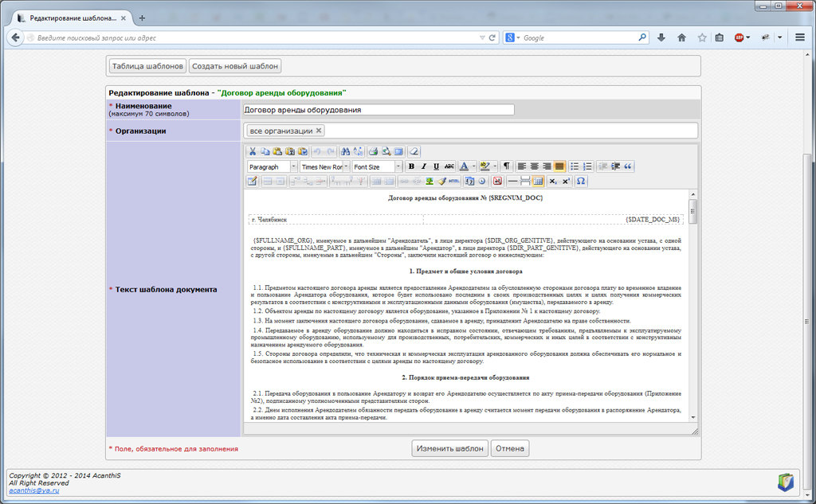The width and height of the screenshot is (816, 504).
Task: Open the Times New Roman font dropdown
Action: [x=325, y=166]
